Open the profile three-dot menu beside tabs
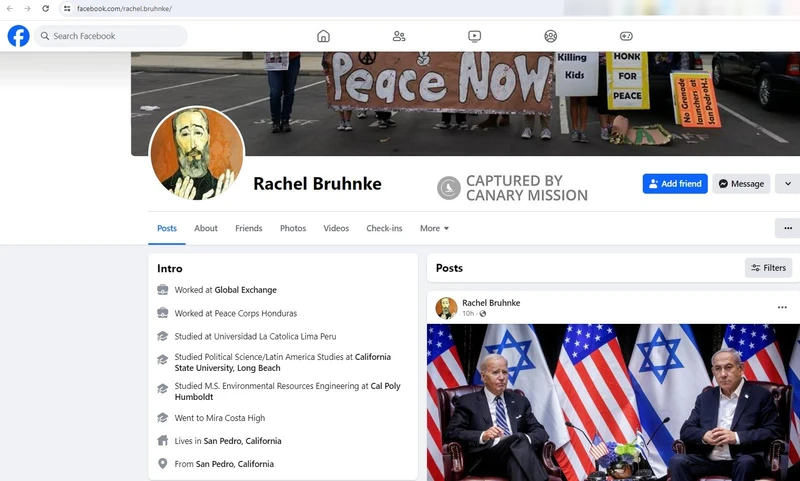The image size is (800, 481). point(788,228)
